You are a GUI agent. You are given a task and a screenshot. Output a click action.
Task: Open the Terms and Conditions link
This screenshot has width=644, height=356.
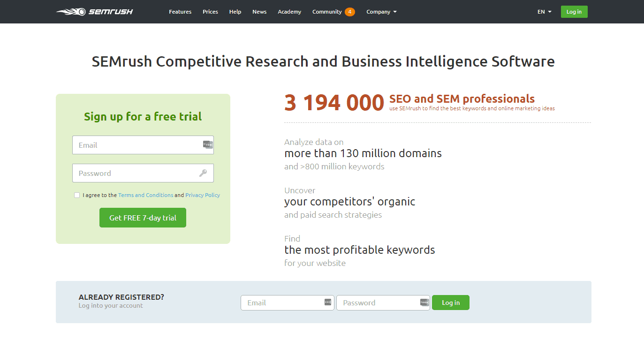click(x=145, y=195)
